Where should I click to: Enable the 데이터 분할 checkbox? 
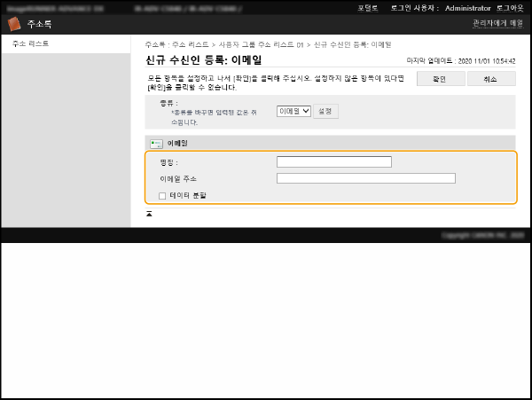point(162,195)
